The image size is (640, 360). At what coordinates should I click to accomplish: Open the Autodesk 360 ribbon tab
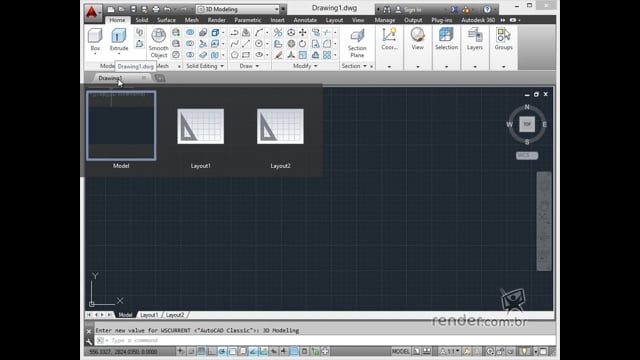point(478,20)
